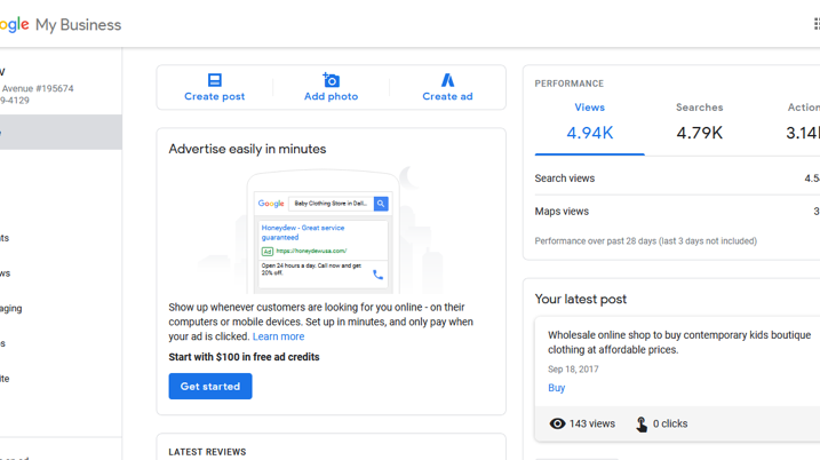Select the Search views row
The image size is (820, 460).
pos(677,178)
